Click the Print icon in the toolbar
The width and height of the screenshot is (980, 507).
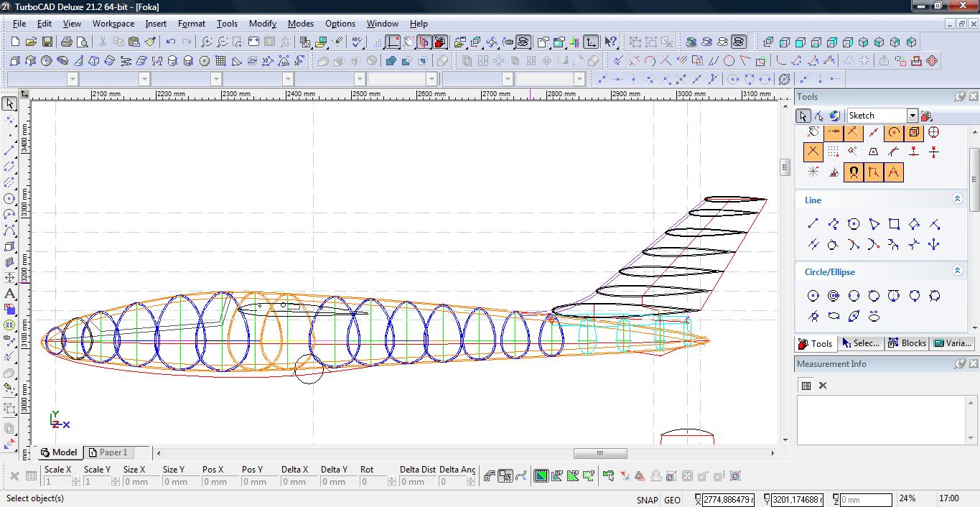point(66,42)
